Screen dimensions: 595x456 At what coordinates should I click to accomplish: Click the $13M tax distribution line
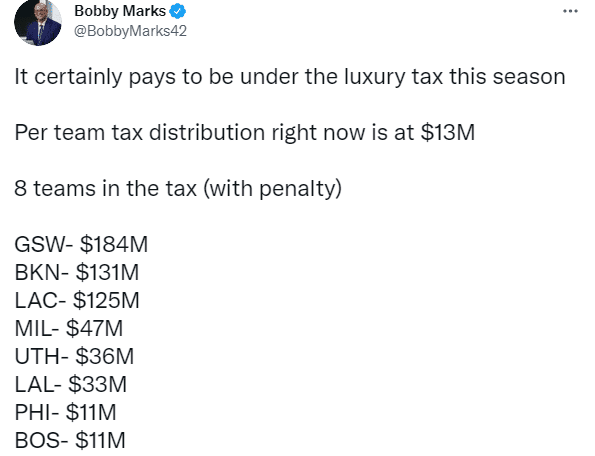point(245,133)
